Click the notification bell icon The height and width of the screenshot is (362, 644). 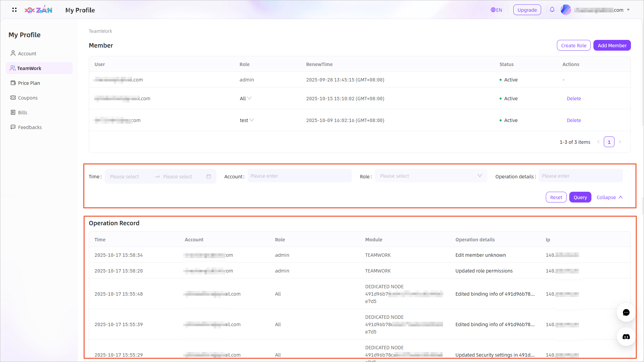tap(552, 10)
